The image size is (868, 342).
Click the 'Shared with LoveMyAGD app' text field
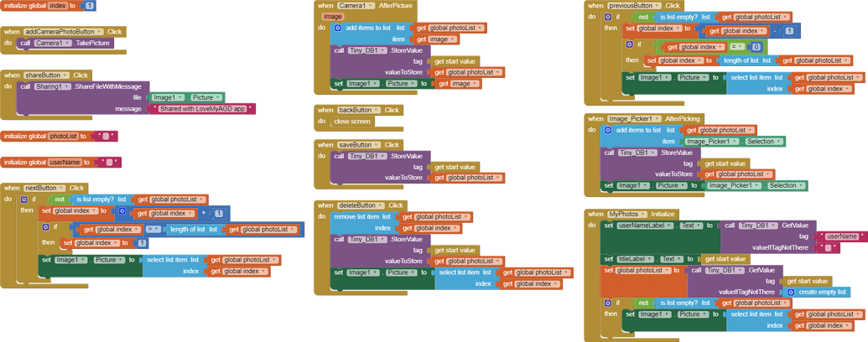click(204, 109)
